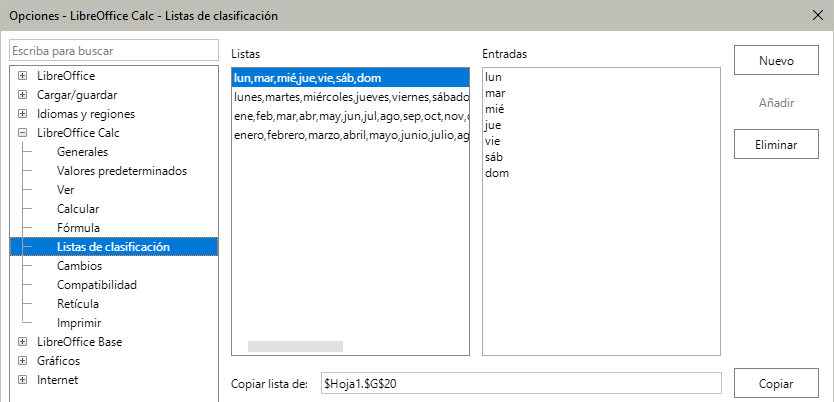Expand the LibreOffice Base tree node

22,342
